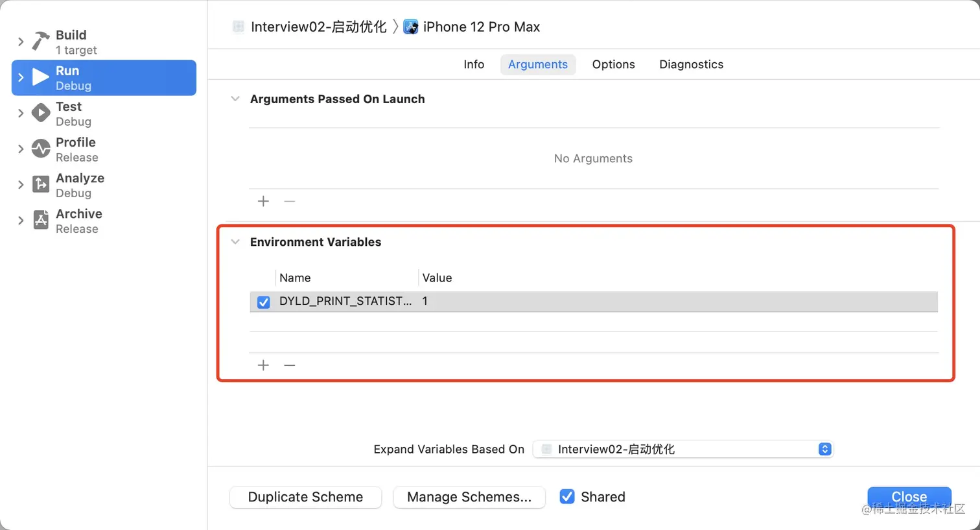Screen dimensions: 980x530
Task: Click the Analyze action icon
Action: click(x=41, y=184)
